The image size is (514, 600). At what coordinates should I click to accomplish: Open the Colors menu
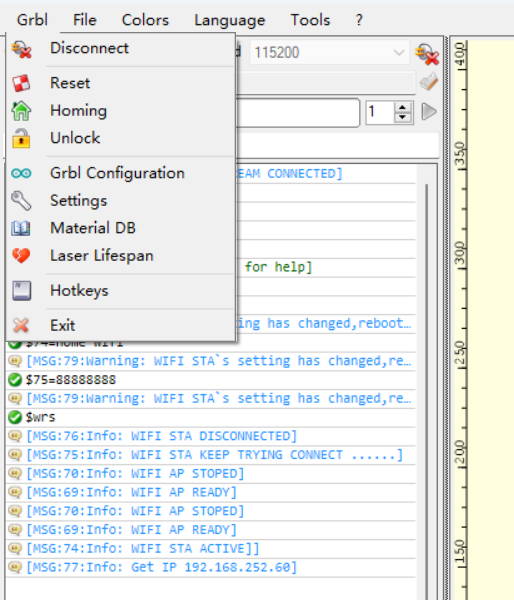tap(145, 20)
